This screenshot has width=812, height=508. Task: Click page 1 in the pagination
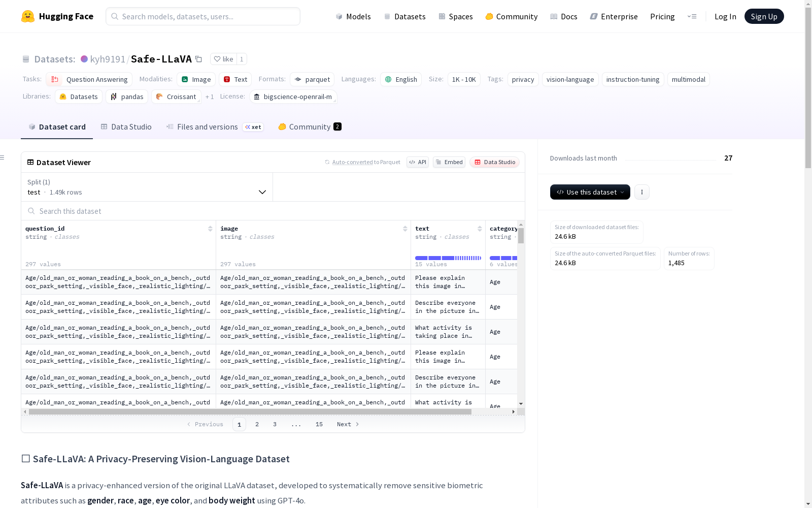[239, 424]
